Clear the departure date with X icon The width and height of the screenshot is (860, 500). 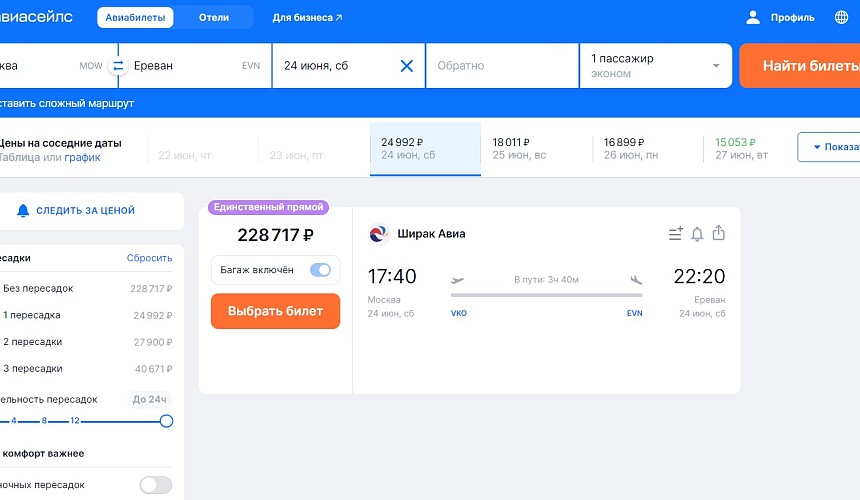[x=406, y=66]
